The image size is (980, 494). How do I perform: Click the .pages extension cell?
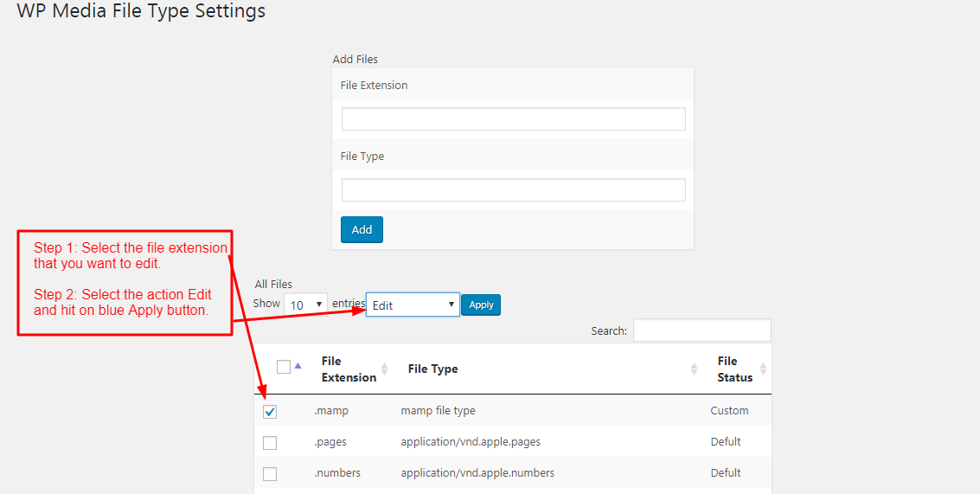[x=330, y=441]
